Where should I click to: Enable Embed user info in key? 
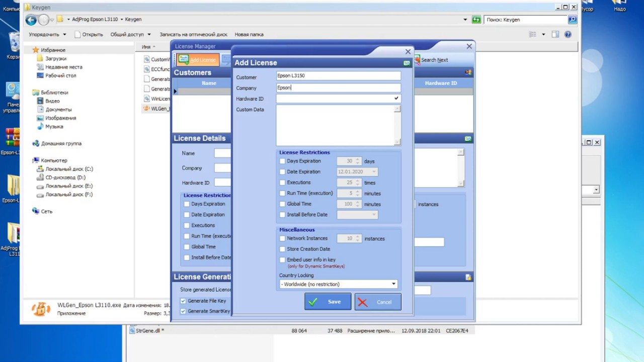coord(282,260)
